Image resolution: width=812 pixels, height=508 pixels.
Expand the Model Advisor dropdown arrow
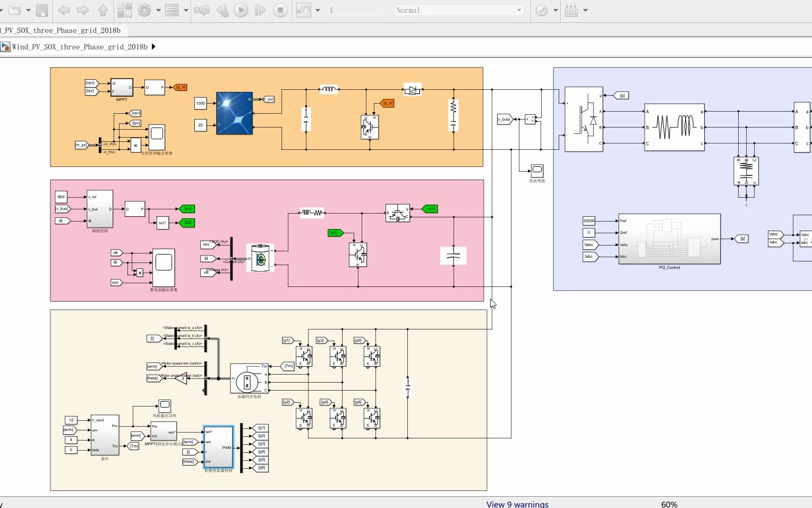pyautogui.click(x=555, y=10)
